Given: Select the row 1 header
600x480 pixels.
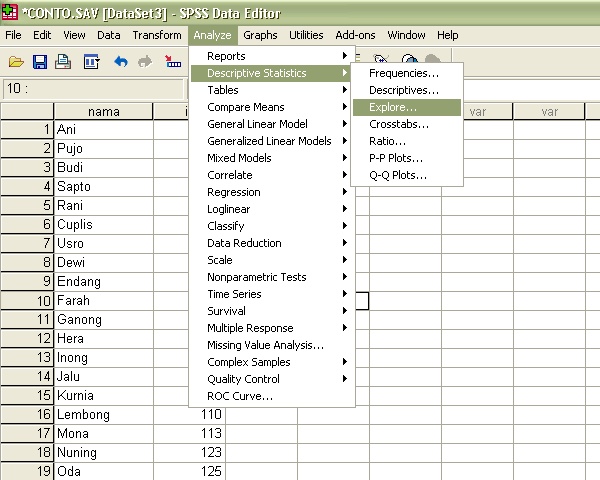Looking at the screenshot, I should [x=27, y=129].
